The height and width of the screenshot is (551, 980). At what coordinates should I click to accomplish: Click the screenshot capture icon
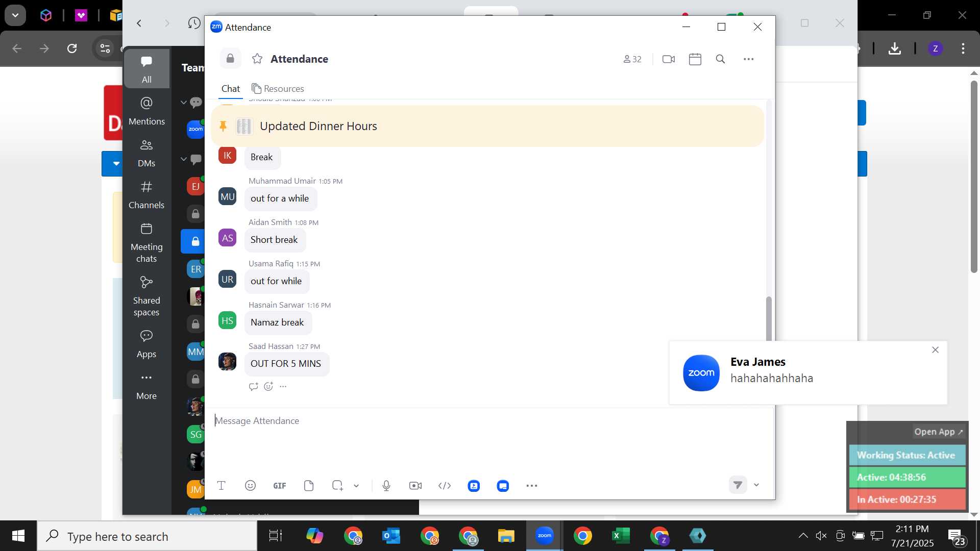pos(337,486)
